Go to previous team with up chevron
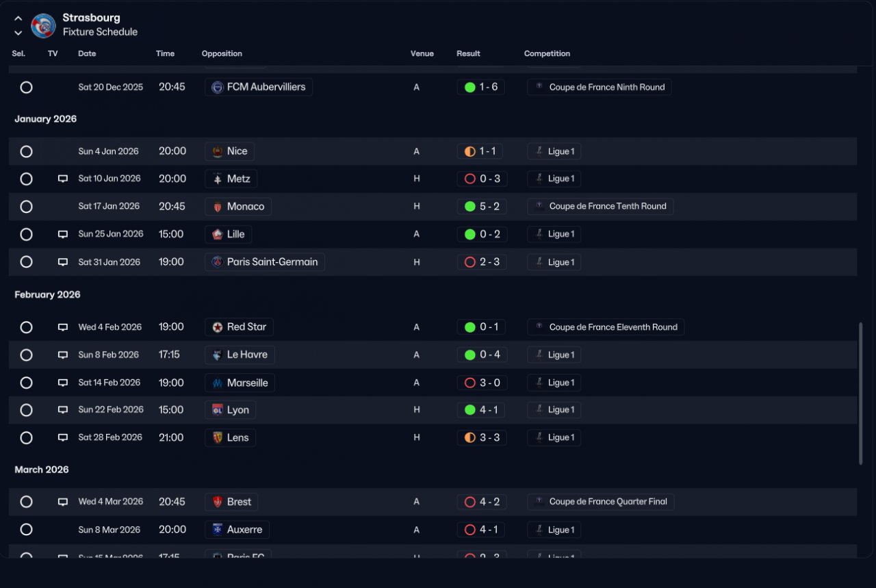Screen dimensions: 876x588 tap(18, 18)
